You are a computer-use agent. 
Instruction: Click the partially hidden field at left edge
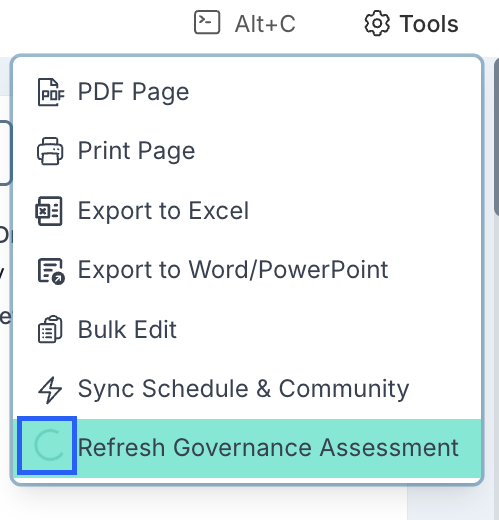[x=5, y=153]
